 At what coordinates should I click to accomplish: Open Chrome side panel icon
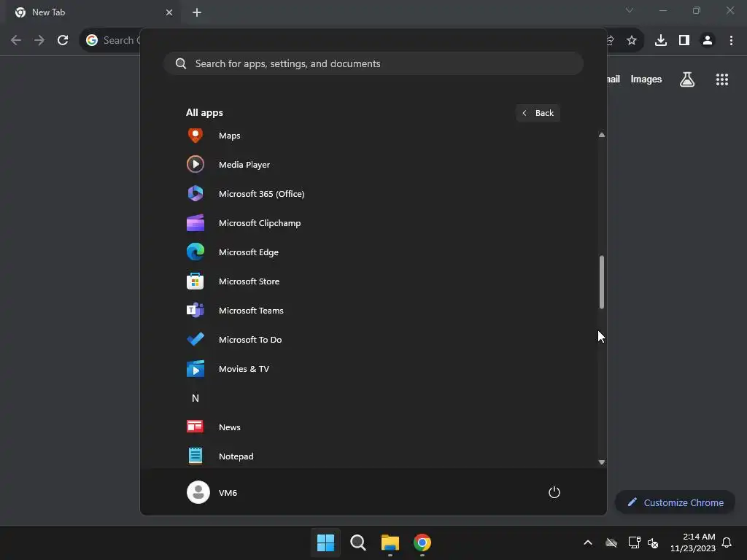(x=684, y=41)
